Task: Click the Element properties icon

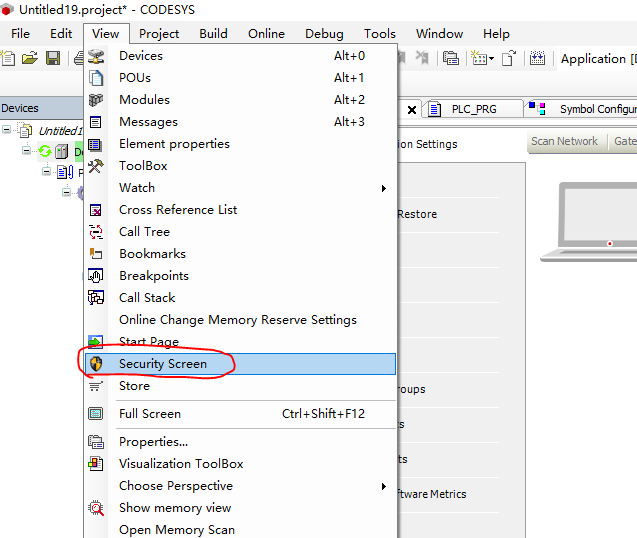Action: pos(95,144)
